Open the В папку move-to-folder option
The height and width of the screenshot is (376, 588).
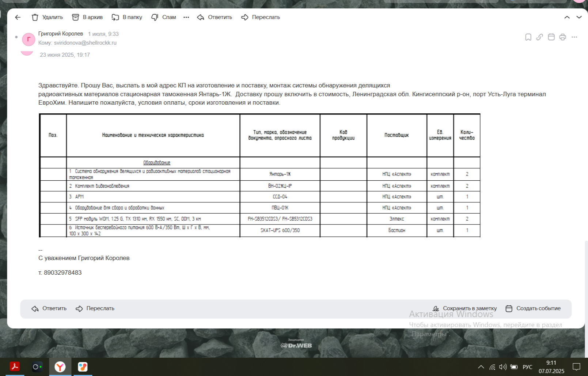point(127,17)
